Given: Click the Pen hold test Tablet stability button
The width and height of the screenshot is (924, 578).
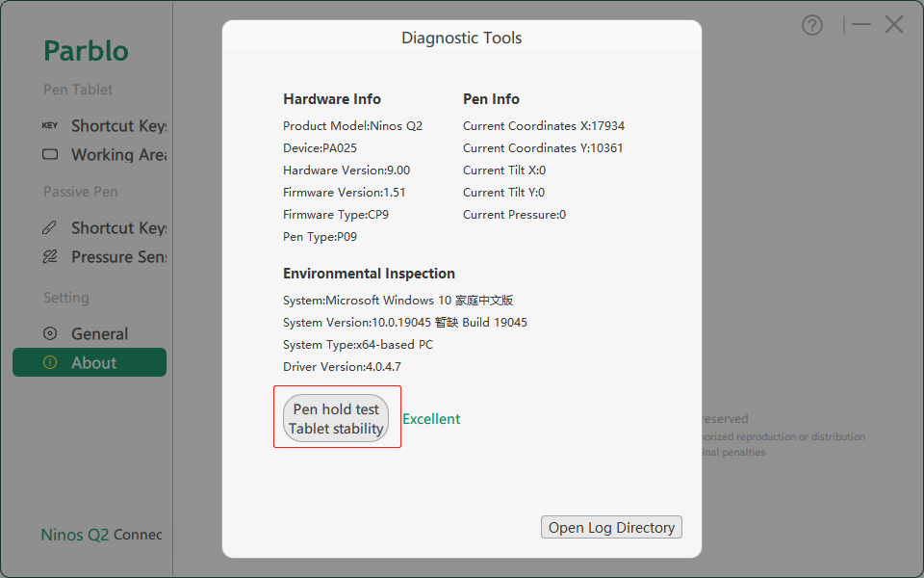Looking at the screenshot, I should pyautogui.click(x=336, y=418).
